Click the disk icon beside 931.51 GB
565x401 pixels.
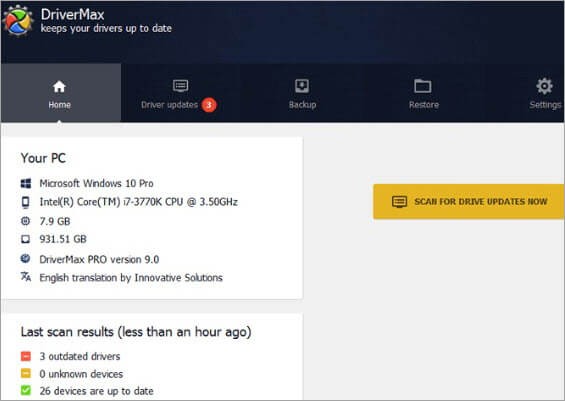[x=26, y=239]
